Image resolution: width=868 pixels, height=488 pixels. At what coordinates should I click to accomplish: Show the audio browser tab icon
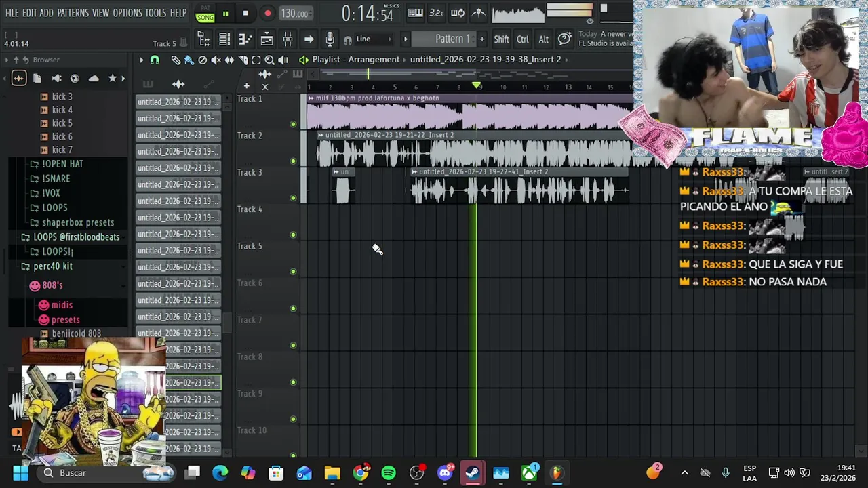point(18,79)
